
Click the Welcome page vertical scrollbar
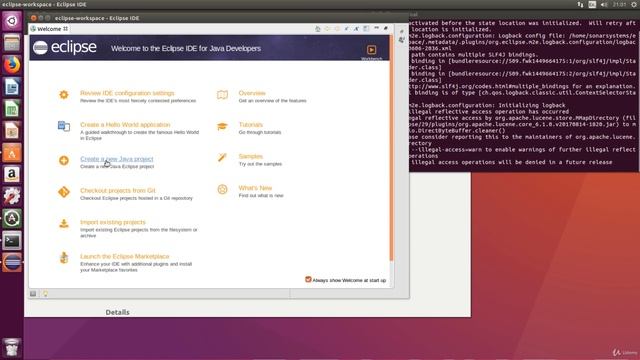[x=391, y=148]
